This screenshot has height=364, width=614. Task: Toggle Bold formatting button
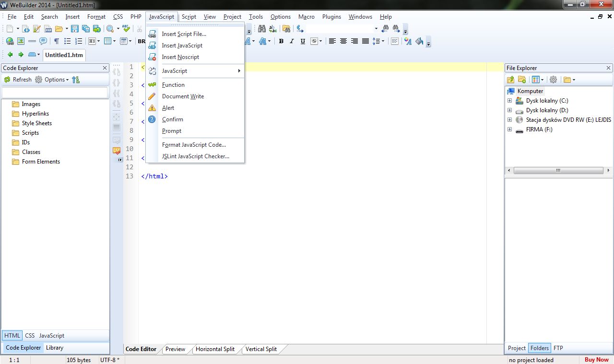click(x=282, y=41)
